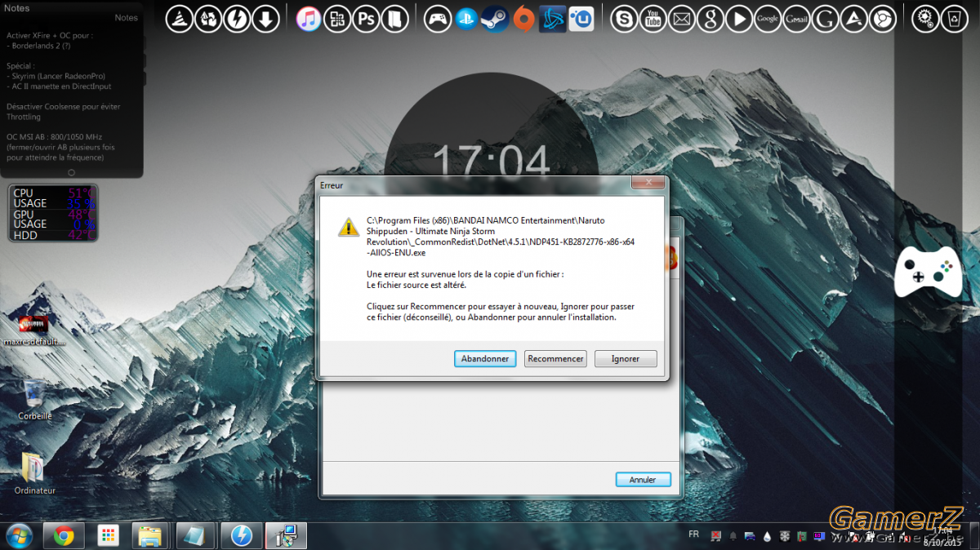Open Windows Explorer from the taskbar

coord(152,535)
